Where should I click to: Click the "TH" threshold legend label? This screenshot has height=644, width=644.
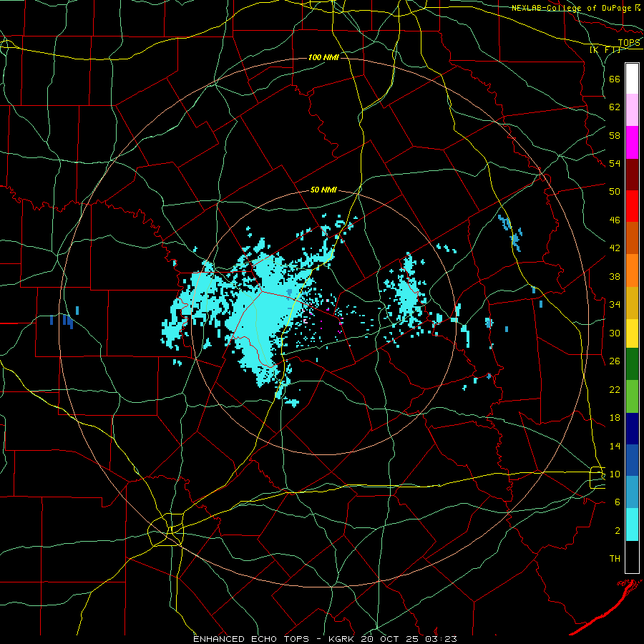pos(615,559)
